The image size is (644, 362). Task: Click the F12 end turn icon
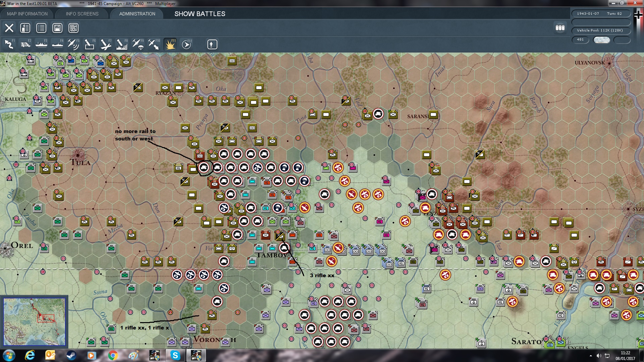coord(186,44)
